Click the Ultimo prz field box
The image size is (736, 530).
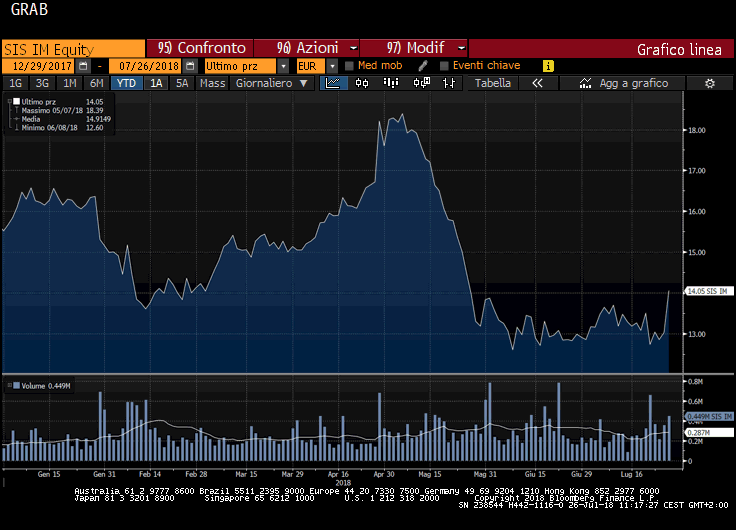(x=241, y=66)
